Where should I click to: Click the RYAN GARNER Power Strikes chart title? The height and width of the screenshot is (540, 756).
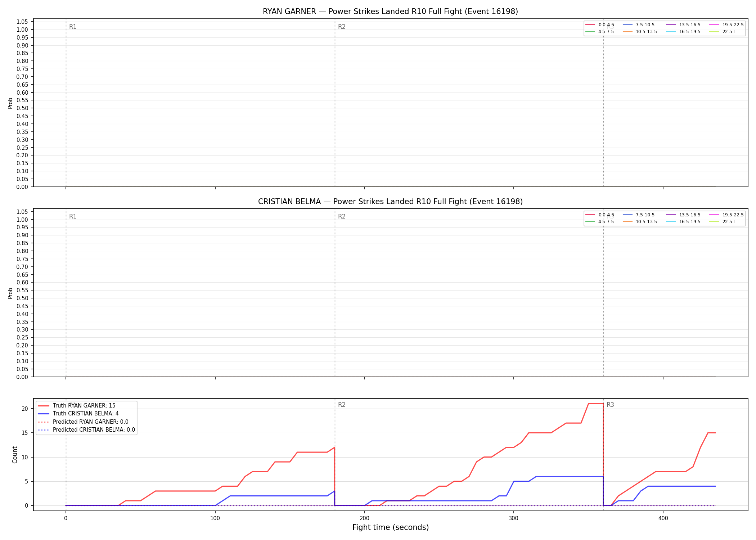click(x=390, y=12)
